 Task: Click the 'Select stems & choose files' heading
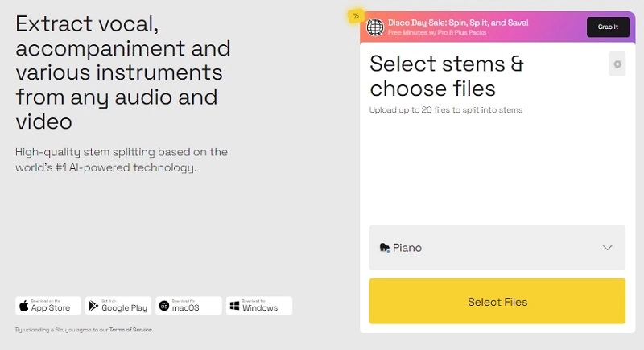coord(447,76)
